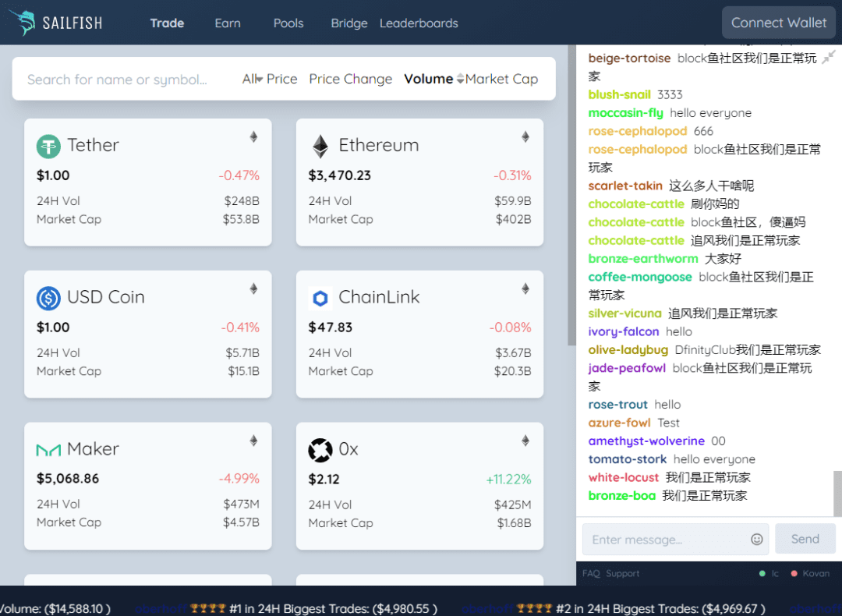
Task: Click the USD Coin logo icon
Action: pos(48,298)
